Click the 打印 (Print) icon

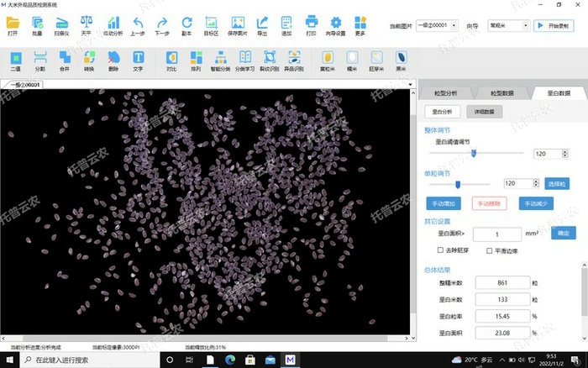(x=311, y=22)
